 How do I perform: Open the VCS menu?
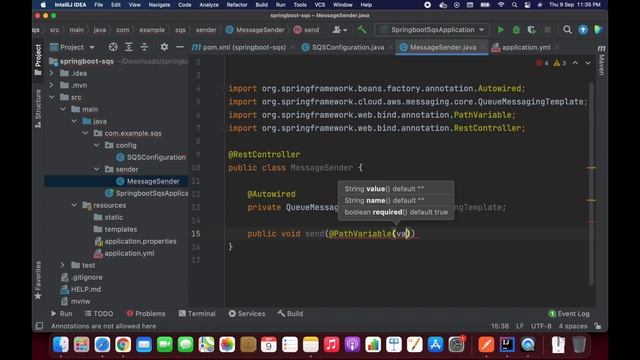(x=320, y=5)
